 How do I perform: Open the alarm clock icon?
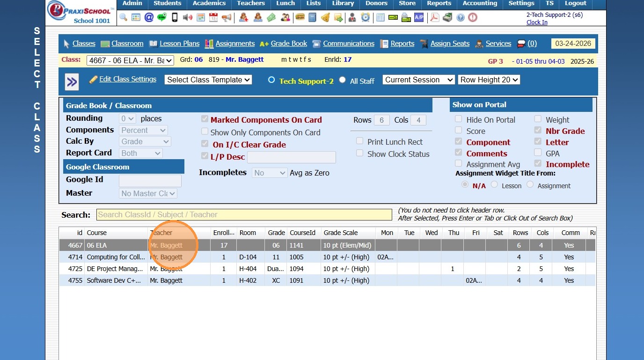click(x=365, y=18)
